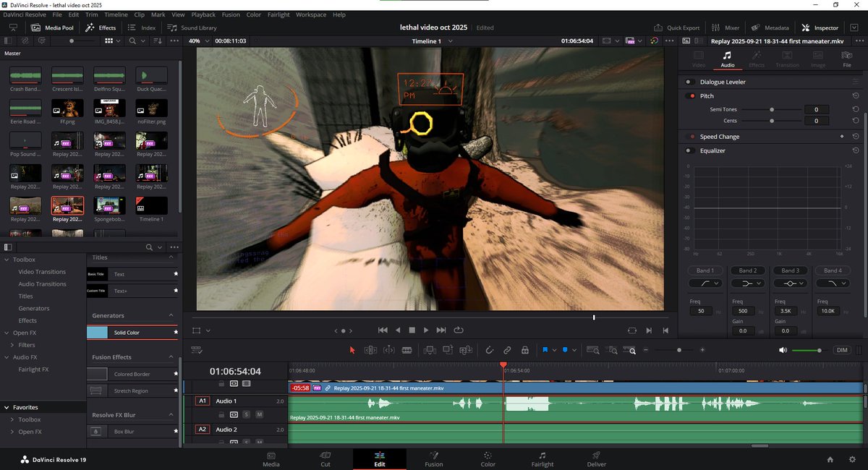Click the Speed Change keyframe diamond

842,136
